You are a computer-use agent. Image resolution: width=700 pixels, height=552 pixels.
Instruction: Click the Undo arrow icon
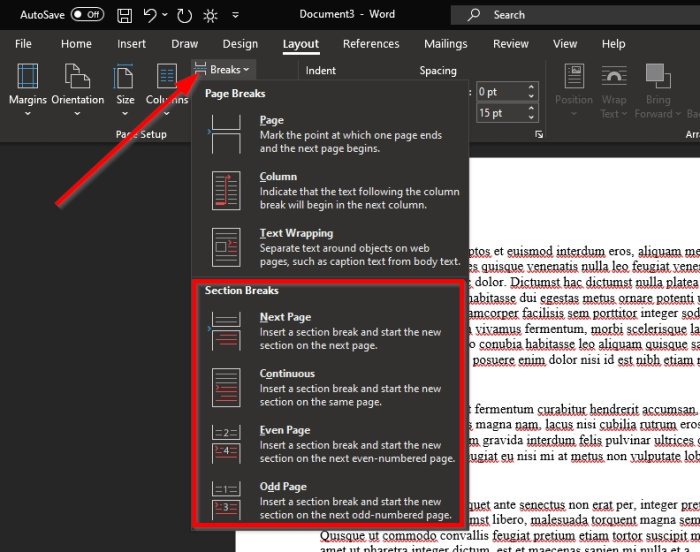(151, 15)
